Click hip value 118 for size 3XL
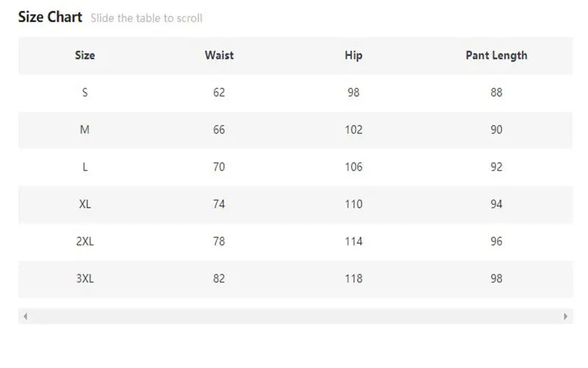The image size is (588, 368). point(354,278)
